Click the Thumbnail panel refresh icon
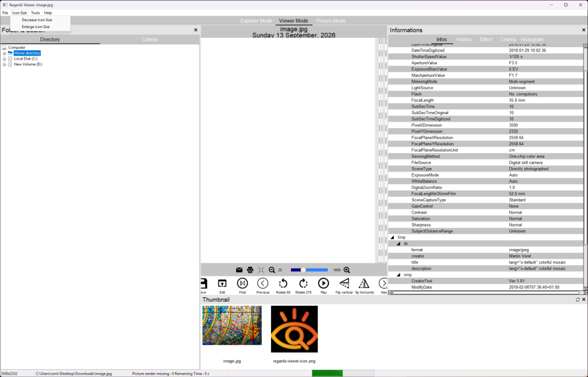Viewport: 588px width, 377px height. pyautogui.click(x=578, y=300)
